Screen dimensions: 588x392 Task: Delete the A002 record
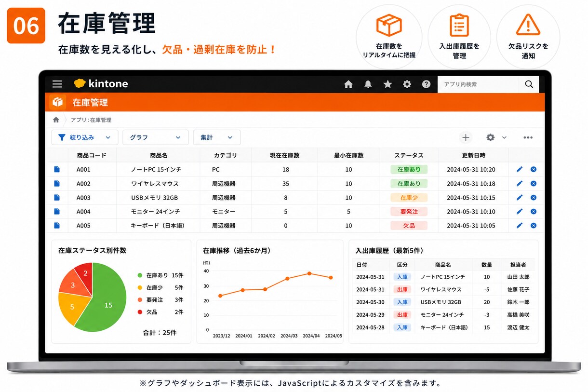[x=534, y=183]
